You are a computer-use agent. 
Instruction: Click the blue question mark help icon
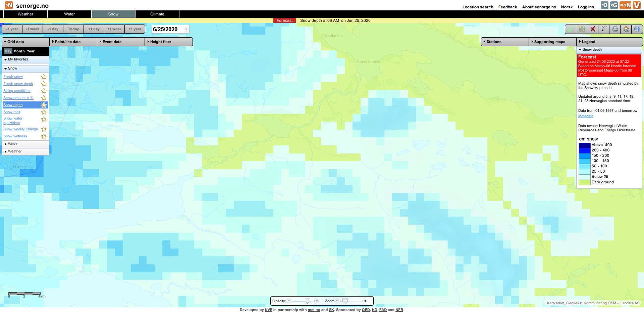[x=637, y=29]
